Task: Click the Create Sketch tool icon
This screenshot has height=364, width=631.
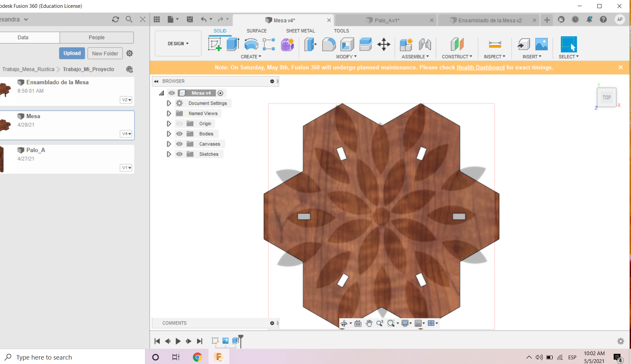Action: (215, 44)
